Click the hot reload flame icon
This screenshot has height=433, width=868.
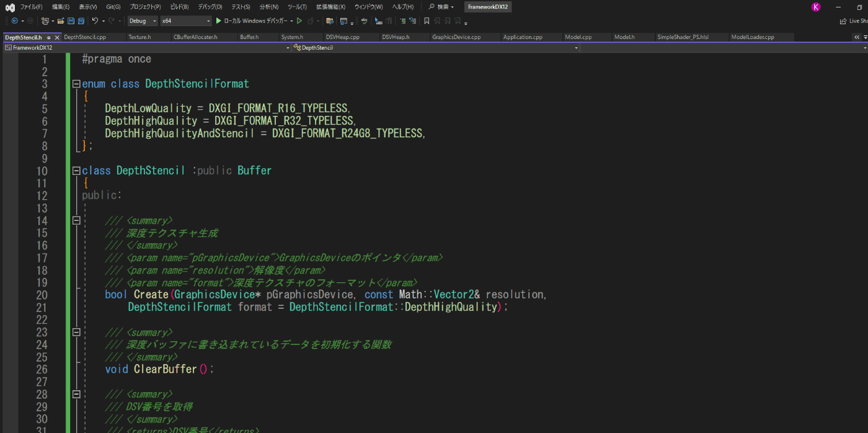[x=311, y=20]
